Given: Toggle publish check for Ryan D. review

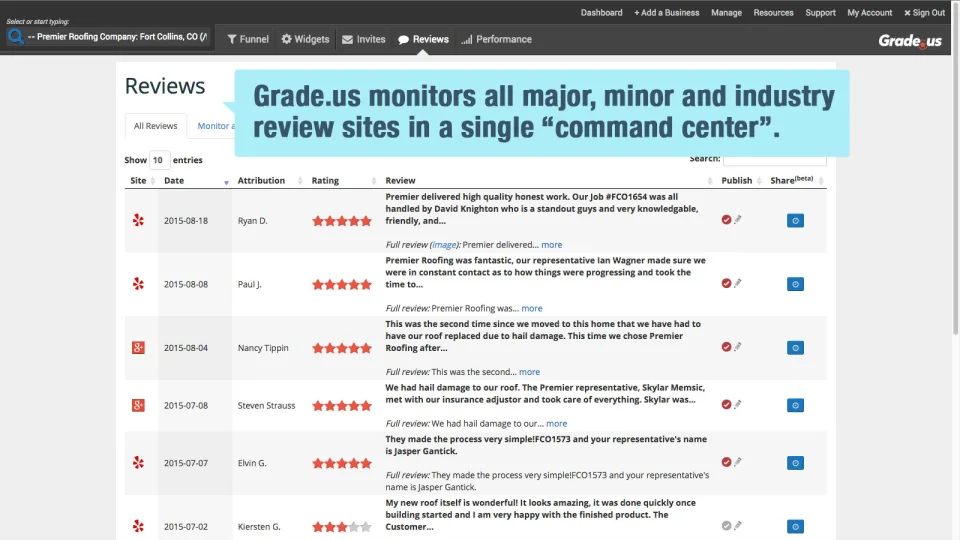Looking at the screenshot, I should 726,219.
